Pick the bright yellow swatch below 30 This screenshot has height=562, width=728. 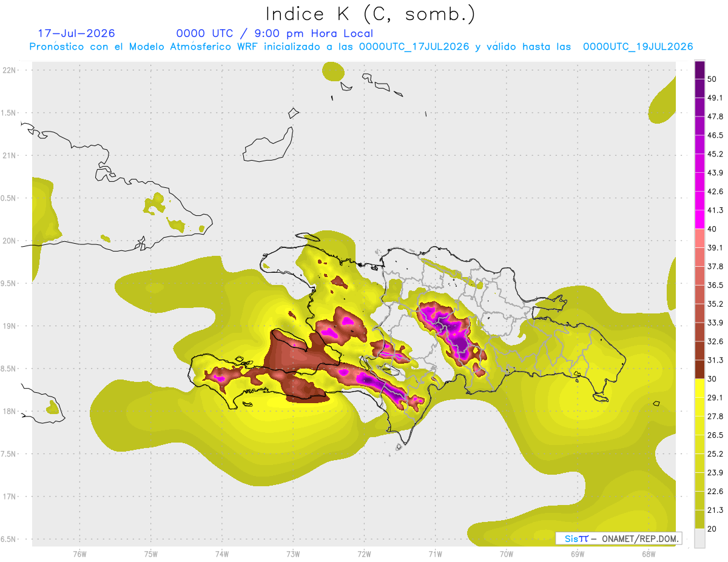[x=699, y=388]
